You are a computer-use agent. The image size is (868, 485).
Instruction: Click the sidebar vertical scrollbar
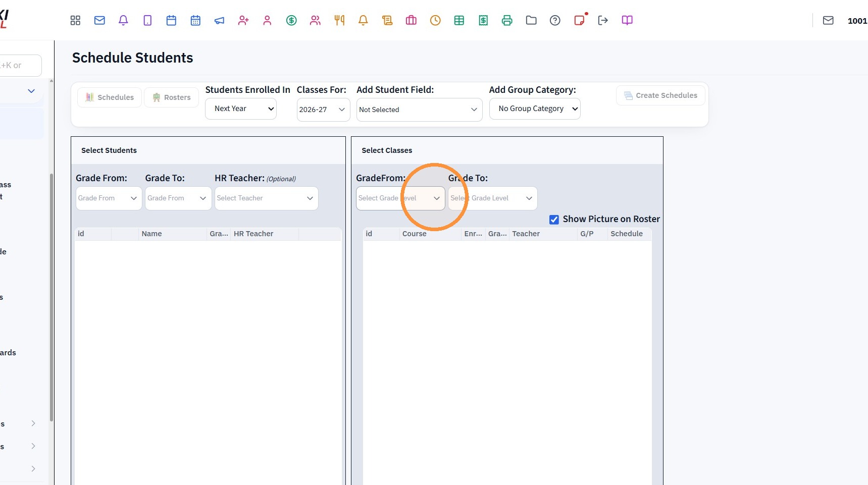(x=51, y=298)
